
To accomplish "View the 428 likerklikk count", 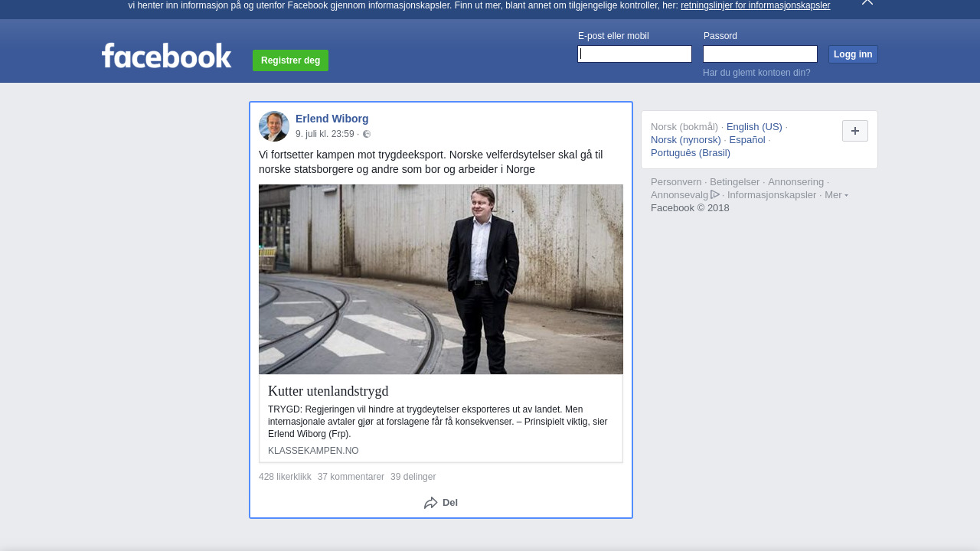I will tap(285, 477).
